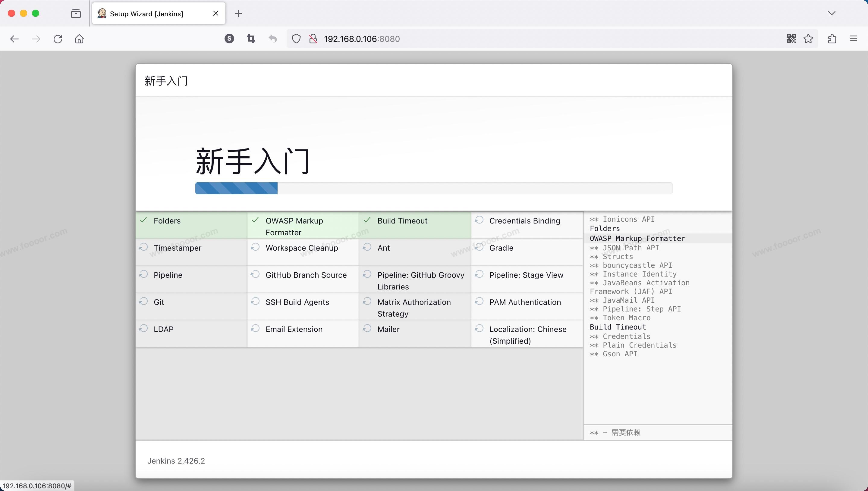Click the Build Timeout installed checkmark

pos(367,220)
